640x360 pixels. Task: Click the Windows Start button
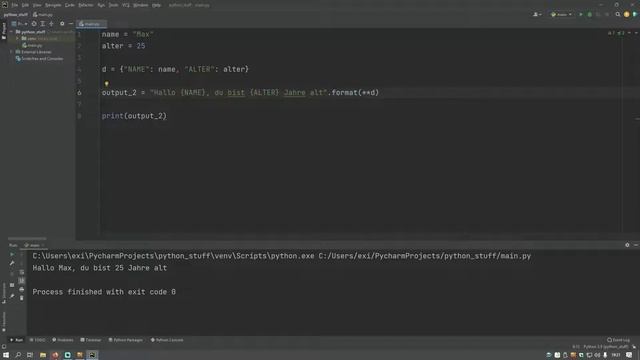pyautogui.click(x=6, y=355)
